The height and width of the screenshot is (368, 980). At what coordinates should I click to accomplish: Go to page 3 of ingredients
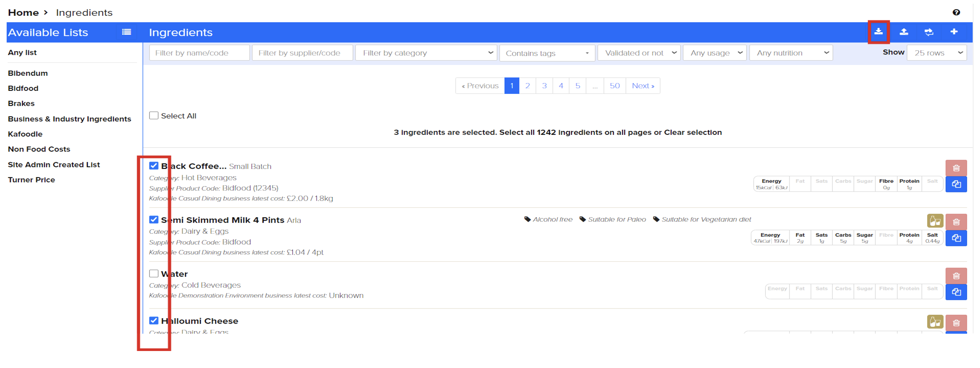click(544, 86)
